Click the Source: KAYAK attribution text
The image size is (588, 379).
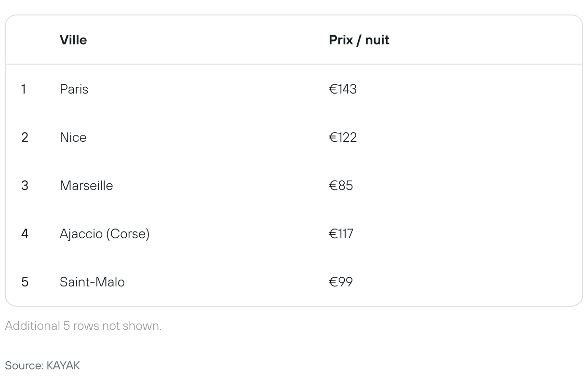[x=42, y=365]
